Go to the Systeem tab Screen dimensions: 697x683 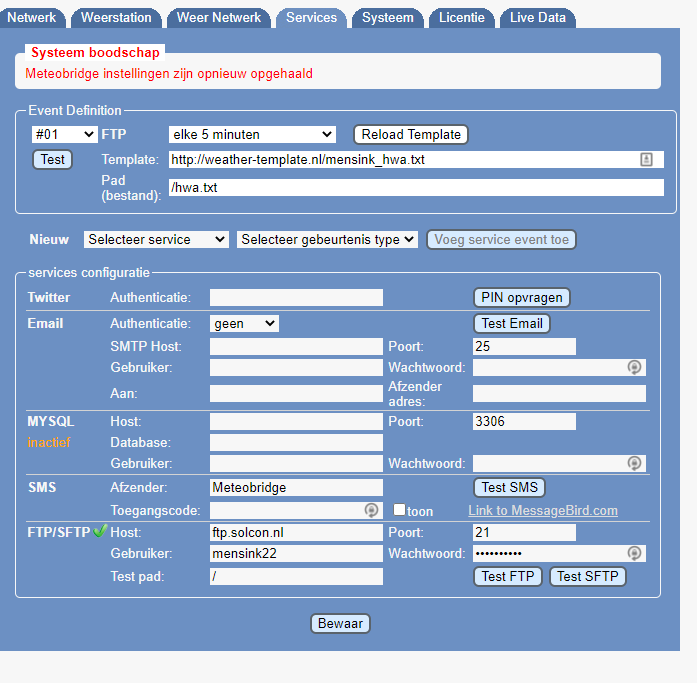coord(387,18)
